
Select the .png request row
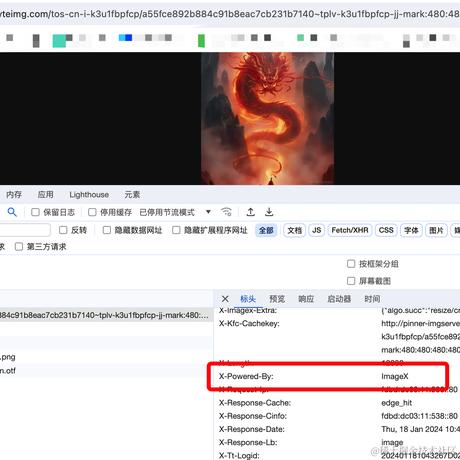[x=106, y=357]
